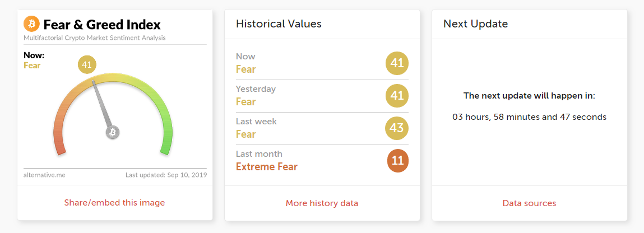
Task: Click Last month's orange 11 badge
Action: pos(397,161)
